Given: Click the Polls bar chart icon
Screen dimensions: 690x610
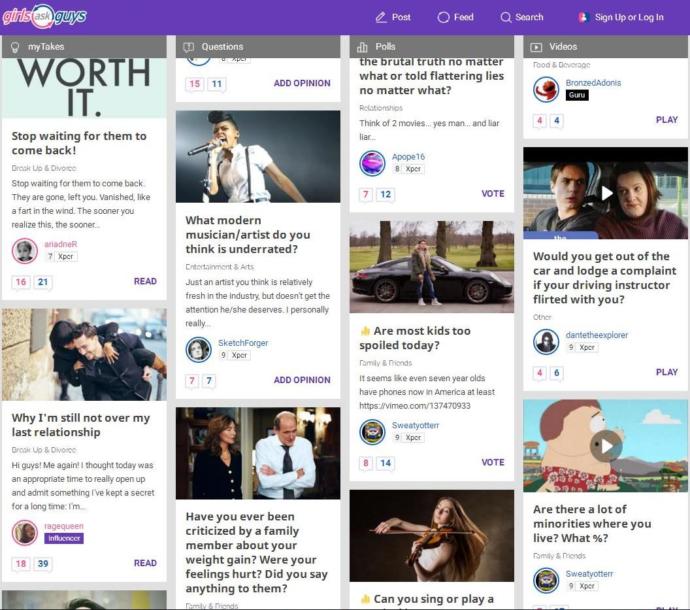Looking at the screenshot, I should pyautogui.click(x=362, y=47).
